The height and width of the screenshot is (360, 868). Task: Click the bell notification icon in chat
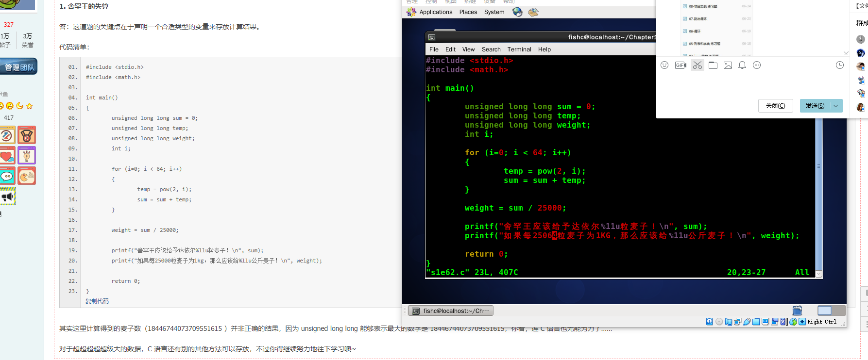click(742, 65)
